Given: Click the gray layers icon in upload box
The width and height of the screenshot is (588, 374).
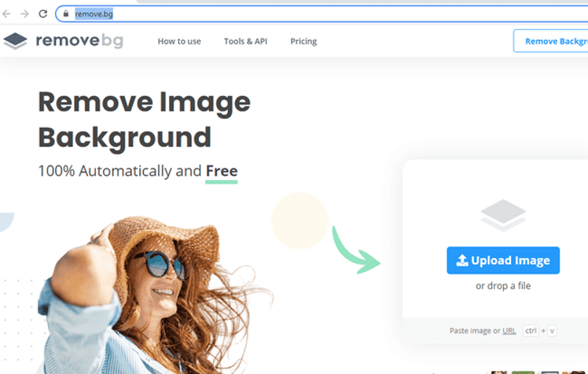Looking at the screenshot, I should click(503, 215).
